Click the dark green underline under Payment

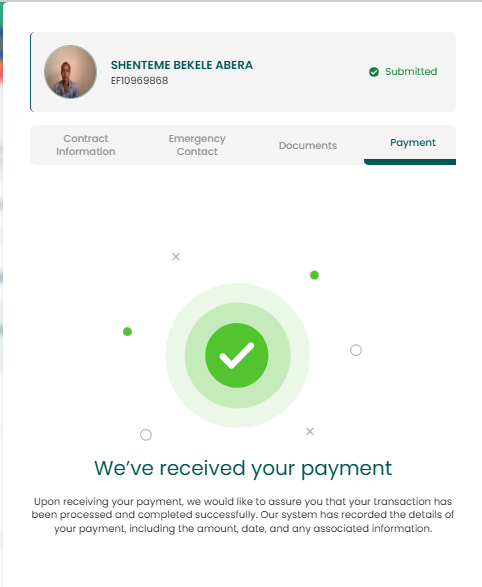410,162
